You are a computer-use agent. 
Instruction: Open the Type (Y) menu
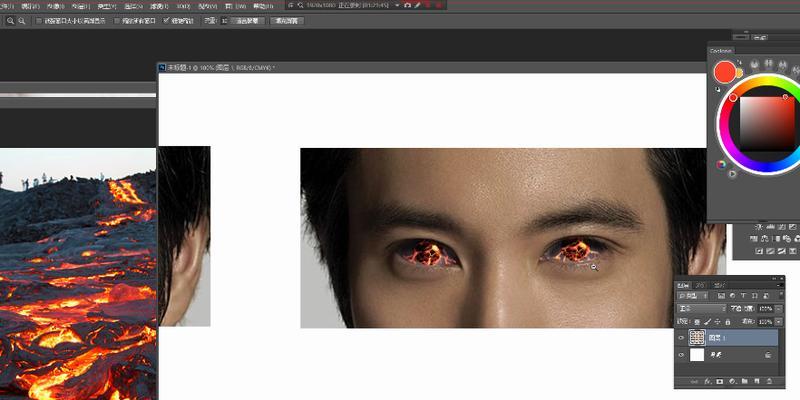107,6
